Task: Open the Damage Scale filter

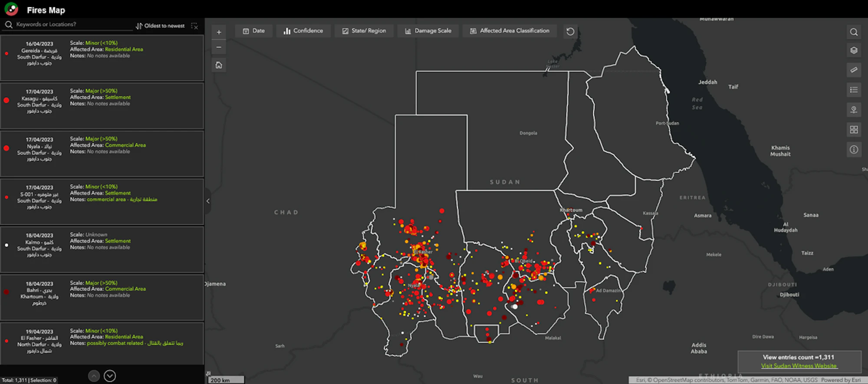Action: [428, 31]
